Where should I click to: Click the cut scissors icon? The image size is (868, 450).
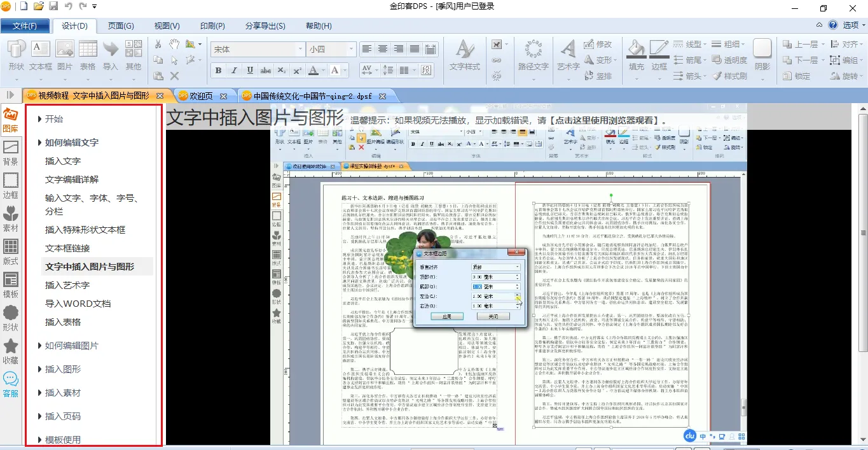coord(158,44)
